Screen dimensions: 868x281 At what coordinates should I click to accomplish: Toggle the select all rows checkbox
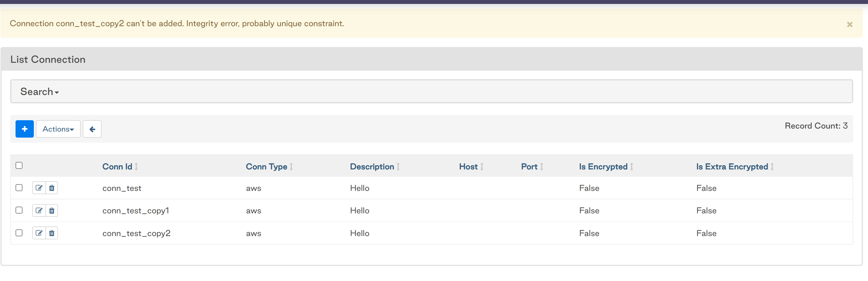pos(19,165)
